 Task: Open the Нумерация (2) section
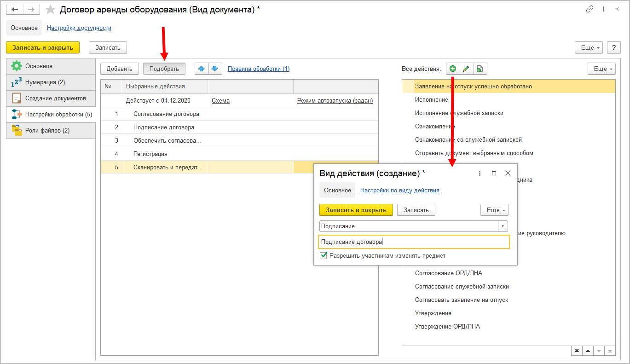pos(51,82)
